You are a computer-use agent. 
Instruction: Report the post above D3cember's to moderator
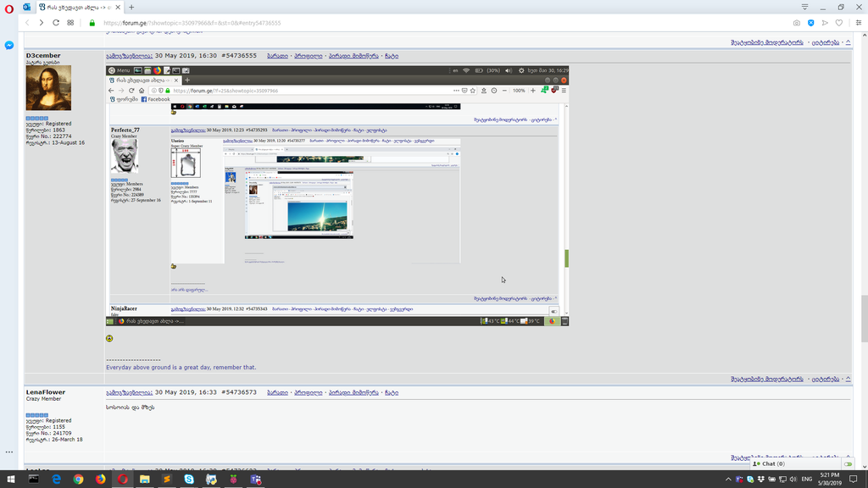coord(766,42)
